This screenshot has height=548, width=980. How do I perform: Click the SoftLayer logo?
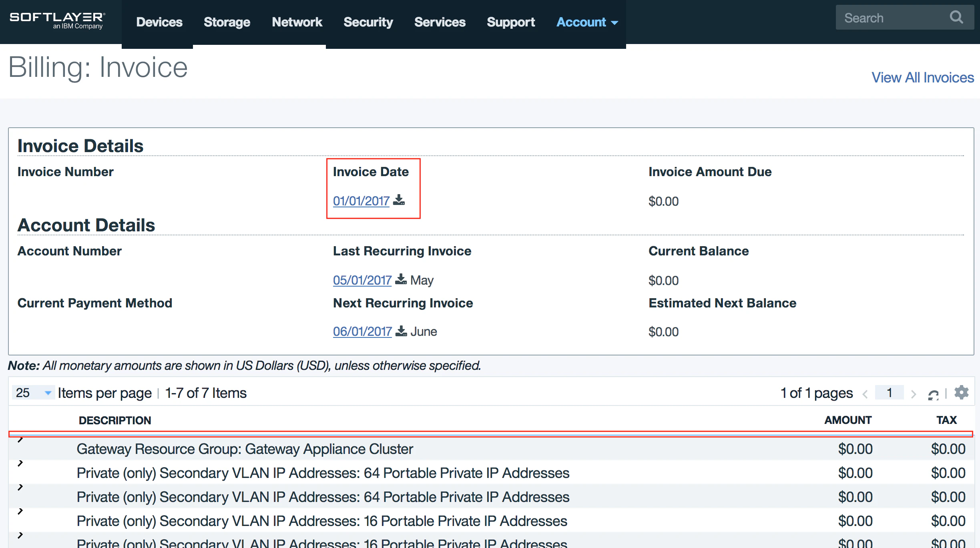57,20
